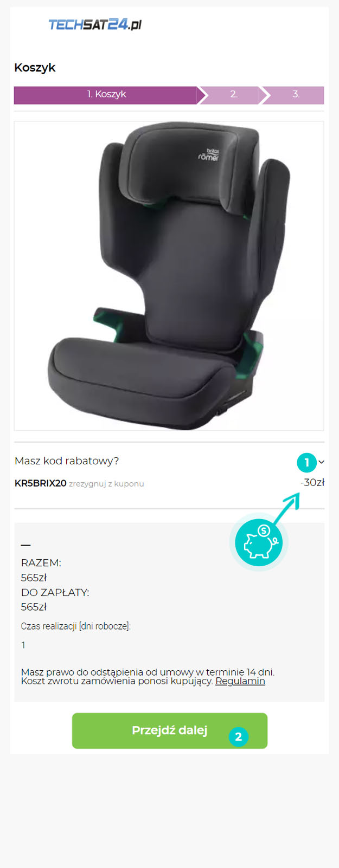The width and height of the screenshot is (339, 868).
Task: Click the teal circle badge numbered 2
Action: click(238, 736)
